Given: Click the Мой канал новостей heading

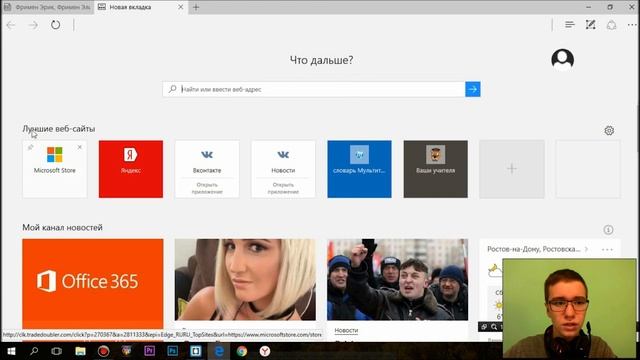Looking at the screenshot, I should [x=62, y=228].
